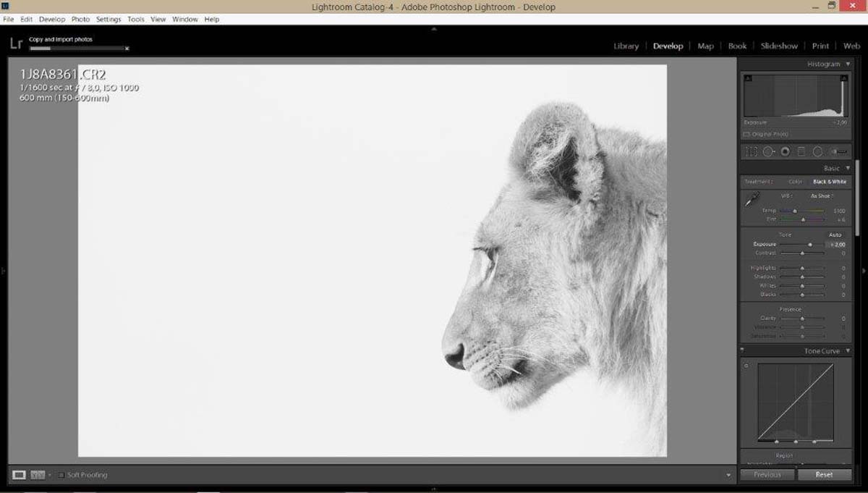868x493 pixels.
Task: Click the Contrast slider handle
Action: point(802,253)
